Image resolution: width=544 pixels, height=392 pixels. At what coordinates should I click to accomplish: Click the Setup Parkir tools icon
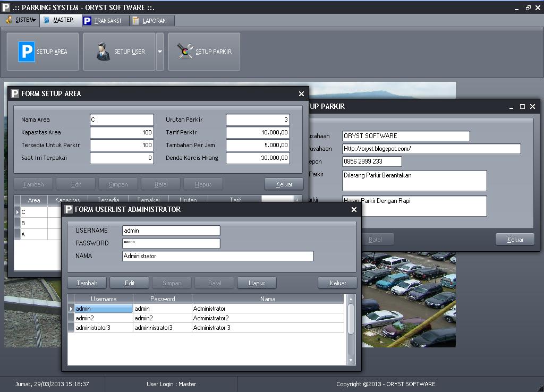coord(185,52)
